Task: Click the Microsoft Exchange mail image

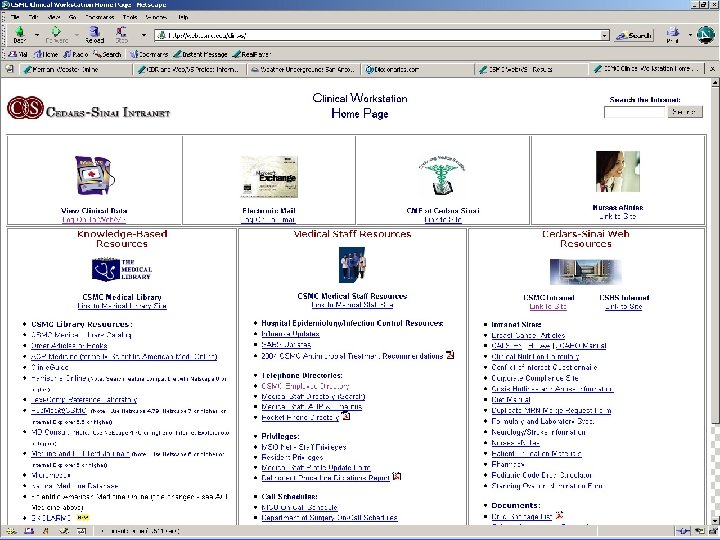Action: pos(269,177)
